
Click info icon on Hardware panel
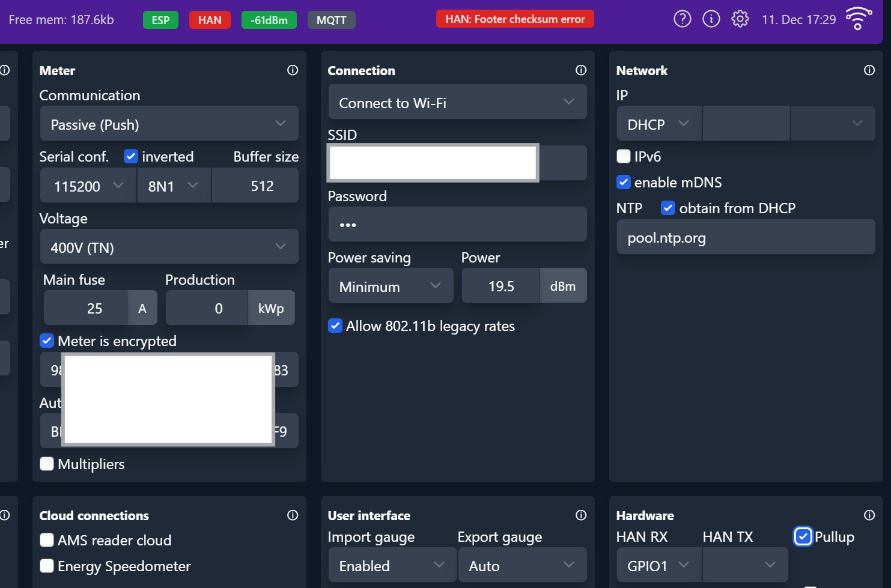[x=869, y=515]
